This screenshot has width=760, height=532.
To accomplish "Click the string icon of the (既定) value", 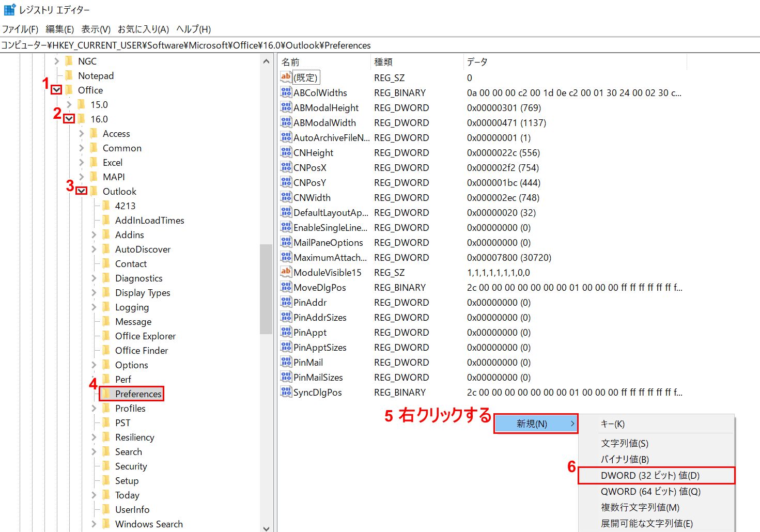I will (x=286, y=77).
